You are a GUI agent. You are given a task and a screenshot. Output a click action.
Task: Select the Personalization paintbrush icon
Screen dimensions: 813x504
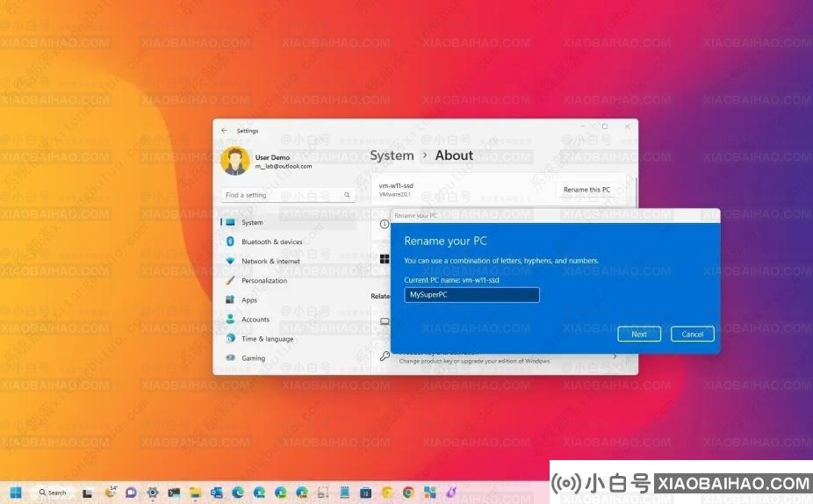tap(231, 280)
